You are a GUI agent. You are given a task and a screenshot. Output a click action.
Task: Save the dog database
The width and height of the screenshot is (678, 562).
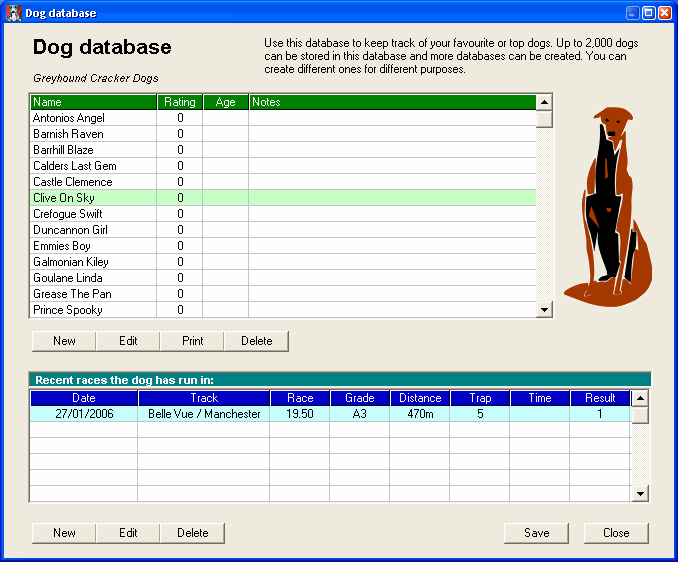(536, 533)
